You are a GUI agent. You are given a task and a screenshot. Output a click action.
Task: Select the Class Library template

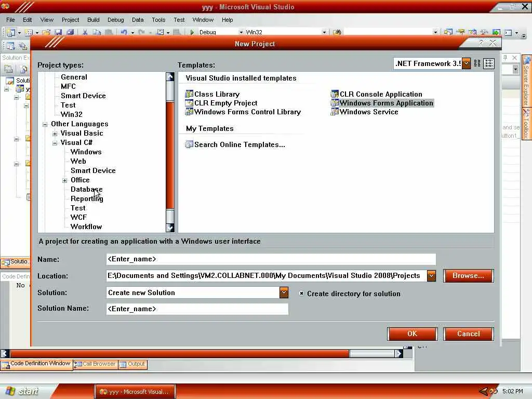pos(212,94)
